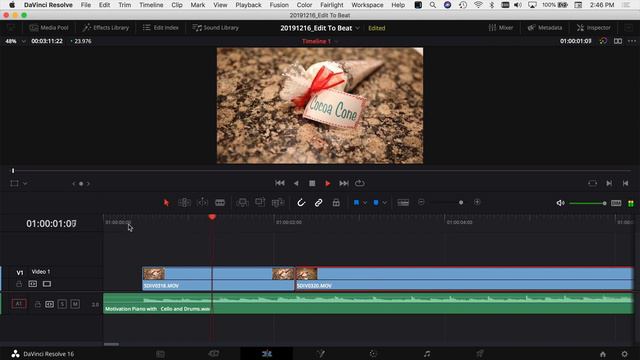Play in reverse transport button

pyautogui.click(x=296, y=184)
